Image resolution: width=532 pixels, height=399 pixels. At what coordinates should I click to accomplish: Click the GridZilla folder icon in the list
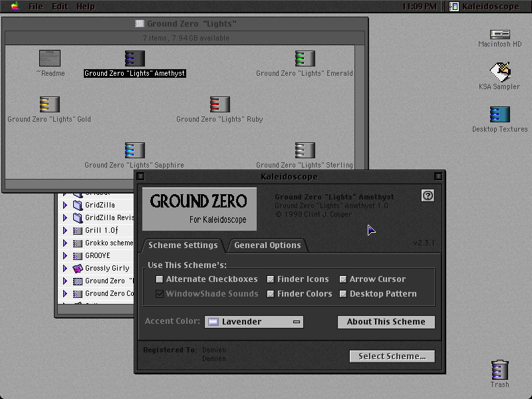click(78, 205)
